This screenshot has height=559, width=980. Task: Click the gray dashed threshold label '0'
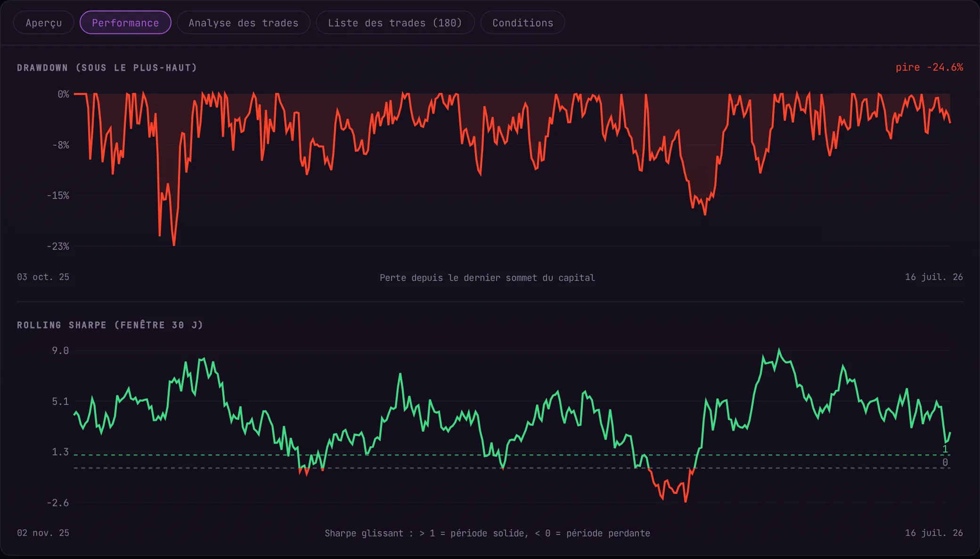pos(945,462)
